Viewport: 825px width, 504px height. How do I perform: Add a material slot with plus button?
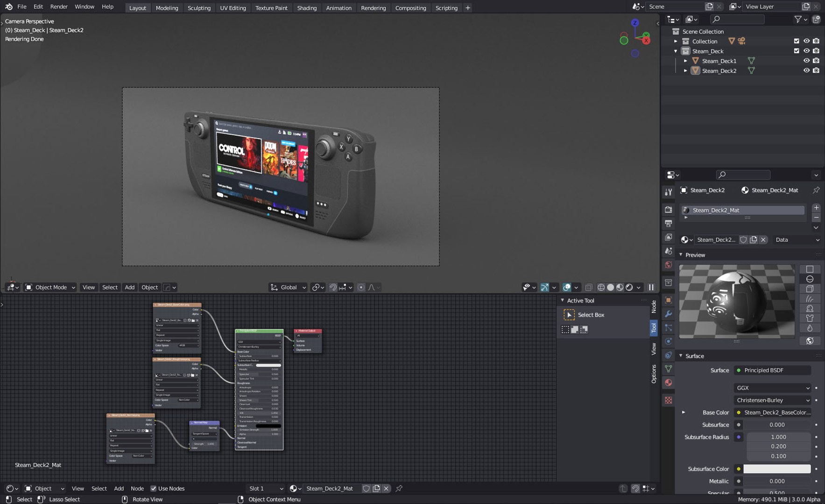[816, 208]
